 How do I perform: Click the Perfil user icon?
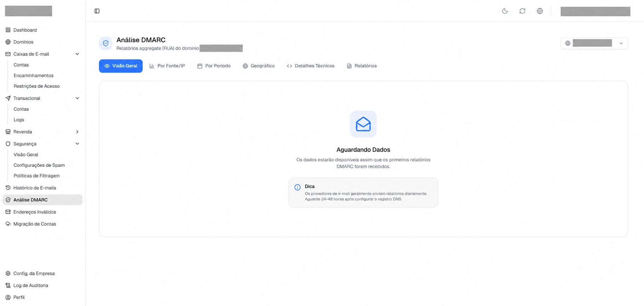click(x=8, y=297)
